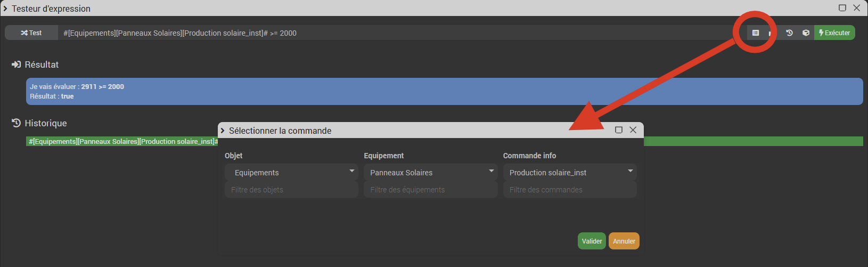Focus the Filtre des équipements field
The image size is (868, 267).
[430, 190]
